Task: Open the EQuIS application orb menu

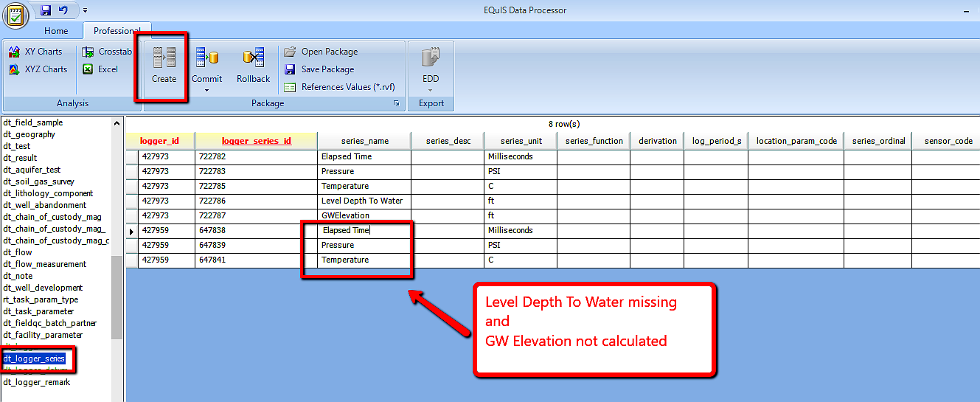Action: [15, 15]
